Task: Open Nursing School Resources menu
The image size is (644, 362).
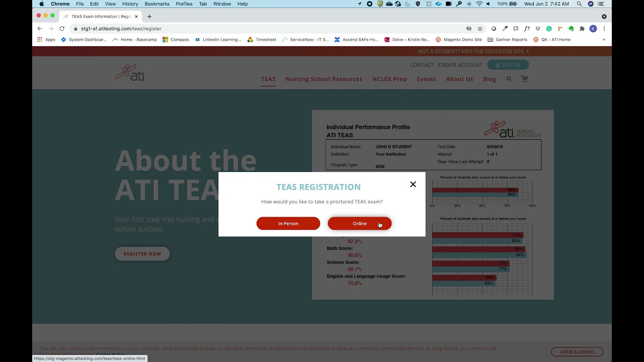Action: click(x=324, y=79)
